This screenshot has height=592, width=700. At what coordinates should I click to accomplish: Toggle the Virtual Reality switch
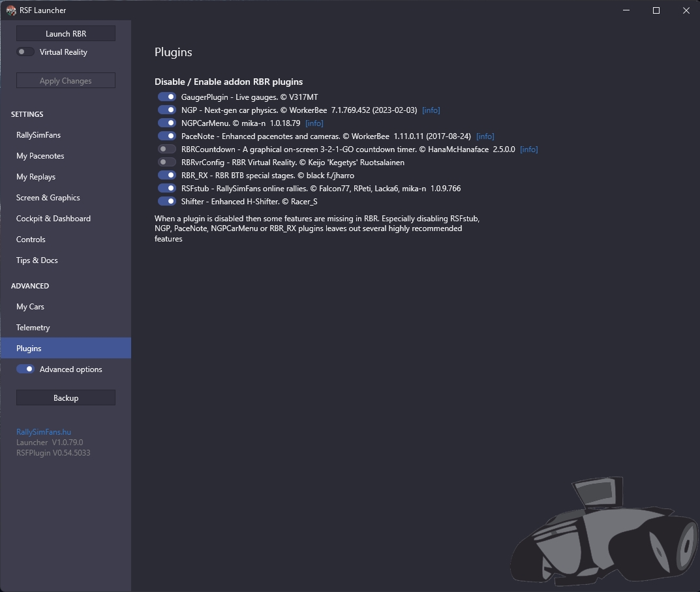25,52
